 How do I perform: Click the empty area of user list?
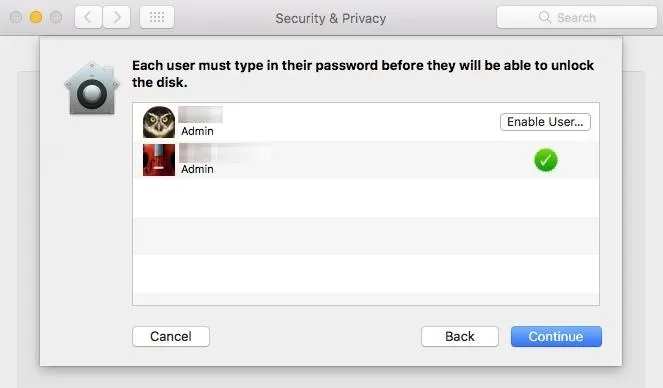click(366, 242)
